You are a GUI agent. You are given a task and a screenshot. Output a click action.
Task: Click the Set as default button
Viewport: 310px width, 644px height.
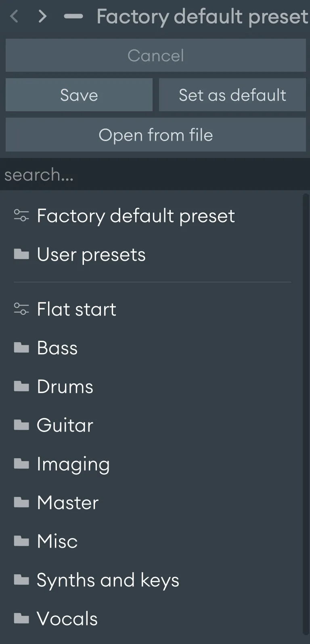tap(232, 95)
